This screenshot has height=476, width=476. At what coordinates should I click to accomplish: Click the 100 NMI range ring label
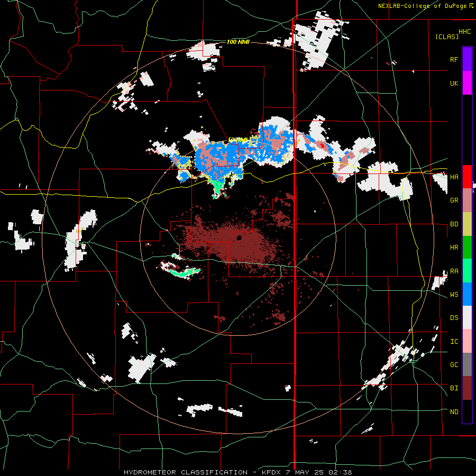238,42
